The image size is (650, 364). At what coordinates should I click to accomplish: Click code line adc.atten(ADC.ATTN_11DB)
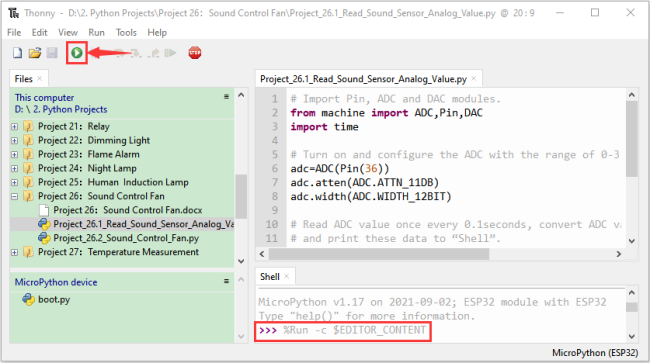tap(364, 182)
